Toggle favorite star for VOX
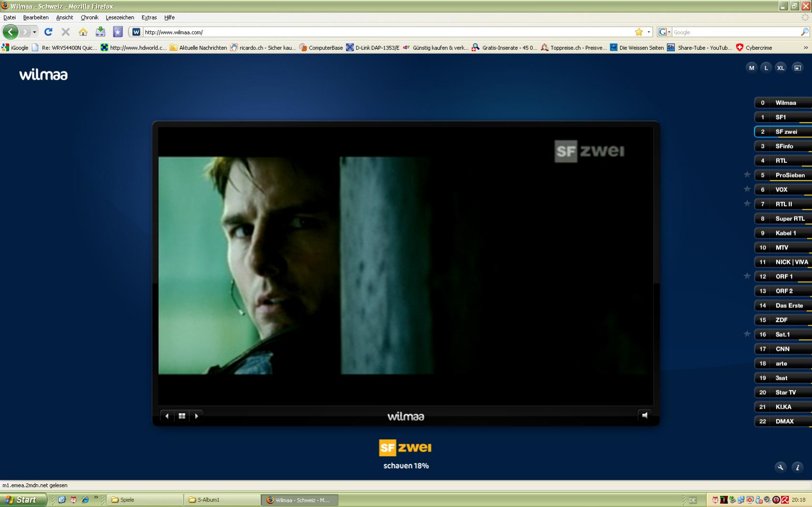This screenshot has width=812, height=507. coord(747,189)
